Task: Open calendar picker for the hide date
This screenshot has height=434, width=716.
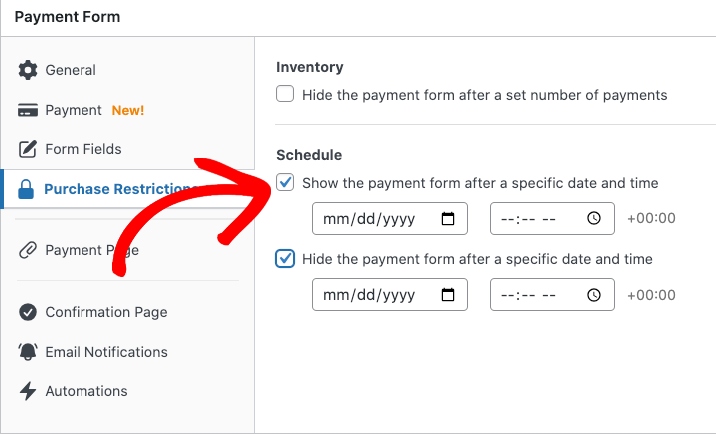Action: click(x=448, y=295)
